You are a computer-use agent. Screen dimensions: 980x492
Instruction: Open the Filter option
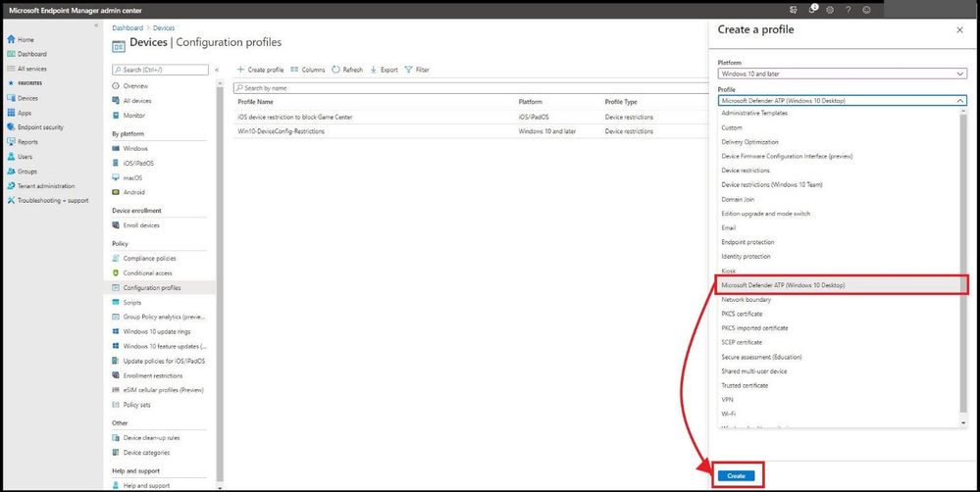417,70
